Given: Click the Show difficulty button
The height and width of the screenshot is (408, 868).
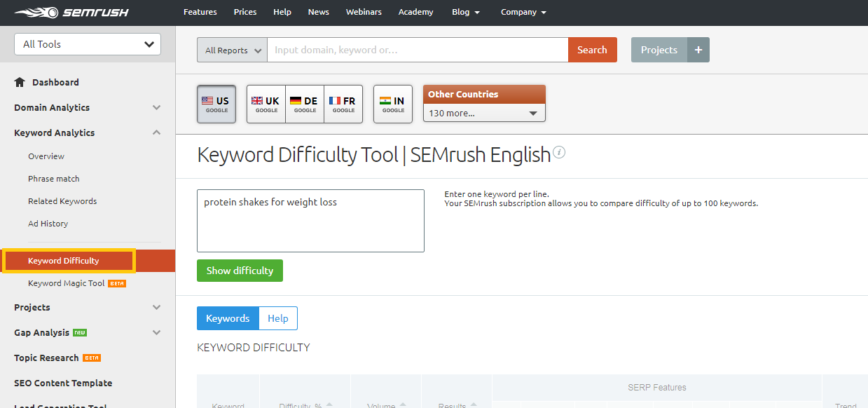Looking at the screenshot, I should 240,271.
